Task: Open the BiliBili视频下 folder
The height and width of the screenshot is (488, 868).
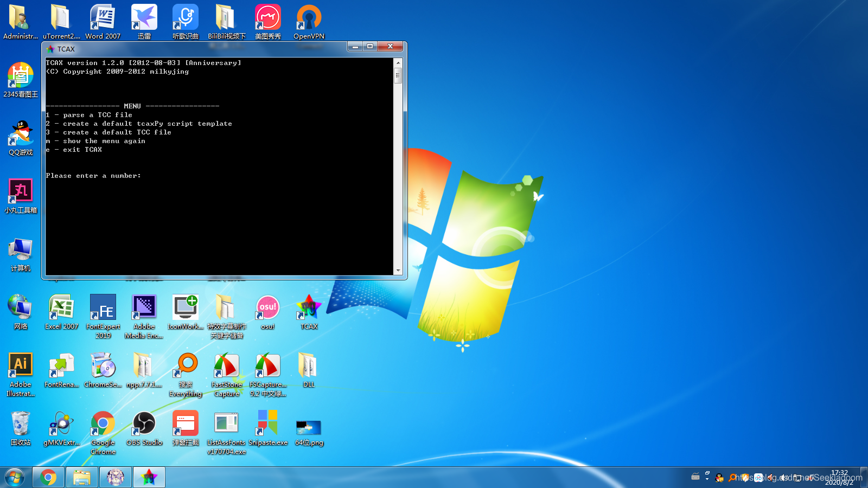Action: 227,22
